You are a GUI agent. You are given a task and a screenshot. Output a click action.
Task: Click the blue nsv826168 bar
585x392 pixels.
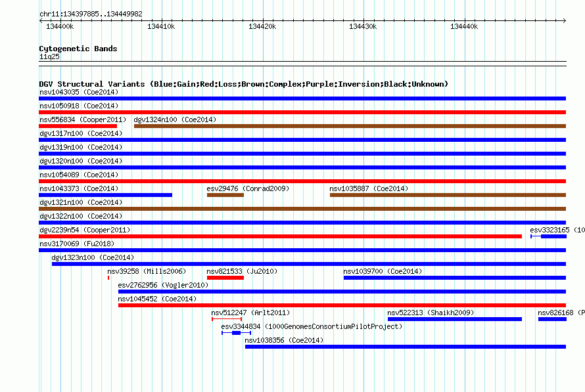(553, 319)
